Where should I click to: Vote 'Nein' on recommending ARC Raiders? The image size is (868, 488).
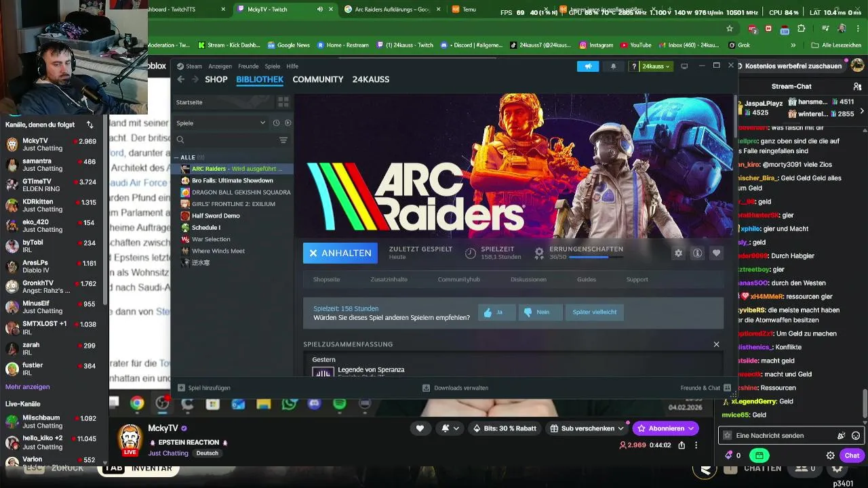540,312
